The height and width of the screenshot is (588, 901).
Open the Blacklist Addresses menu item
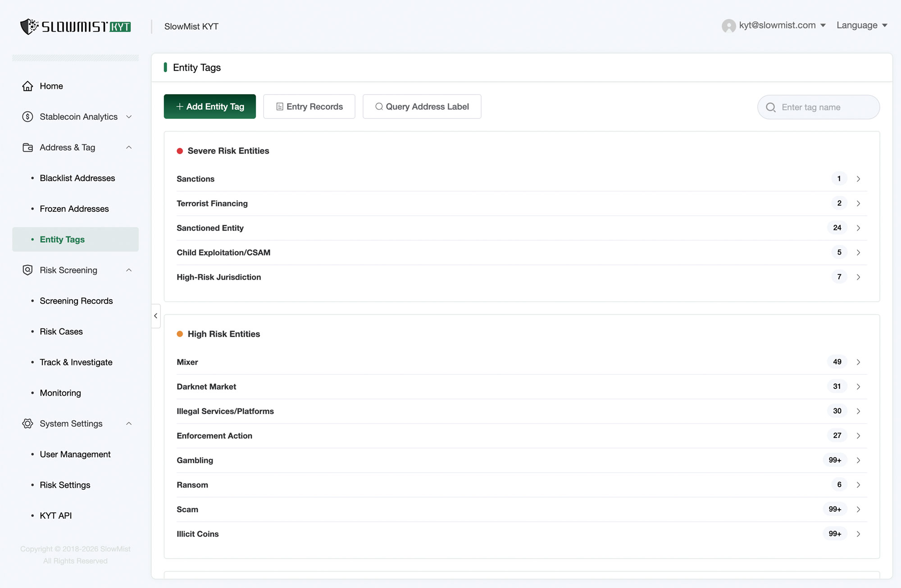click(x=77, y=178)
